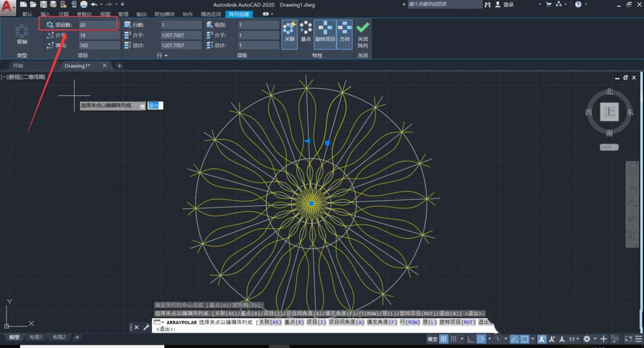Click 项目(I) option in the command line
Screen dimensions: 644x348
pos(316,322)
